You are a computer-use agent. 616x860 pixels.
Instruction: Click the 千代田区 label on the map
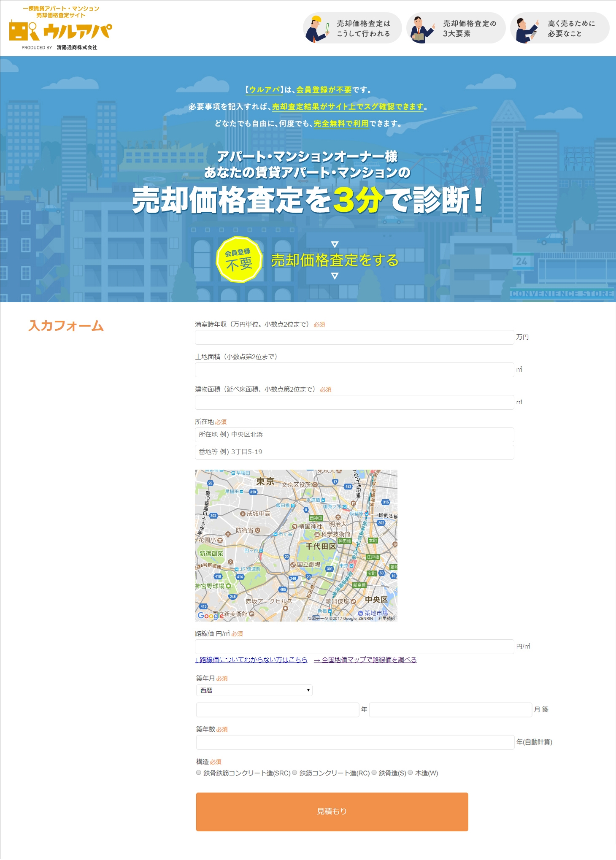(x=321, y=546)
